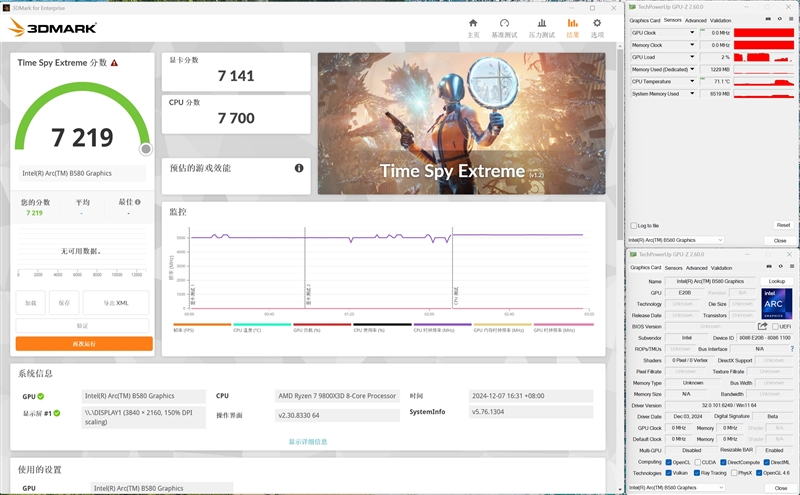
Task: Click the 验证 validate button
Action: [82, 326]
